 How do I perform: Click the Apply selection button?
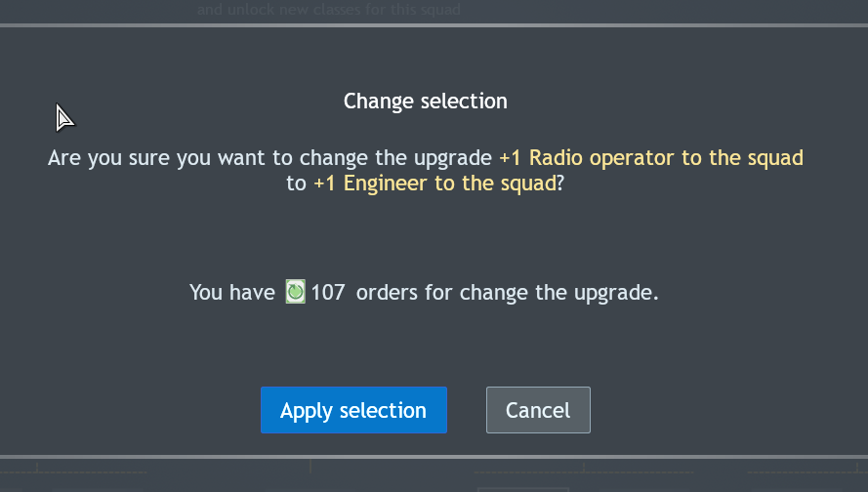353,410
